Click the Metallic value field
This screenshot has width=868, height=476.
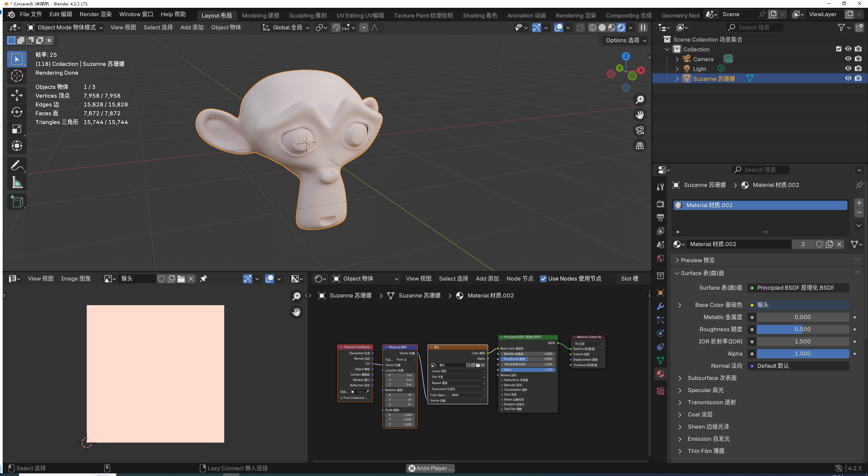[803, 317]
